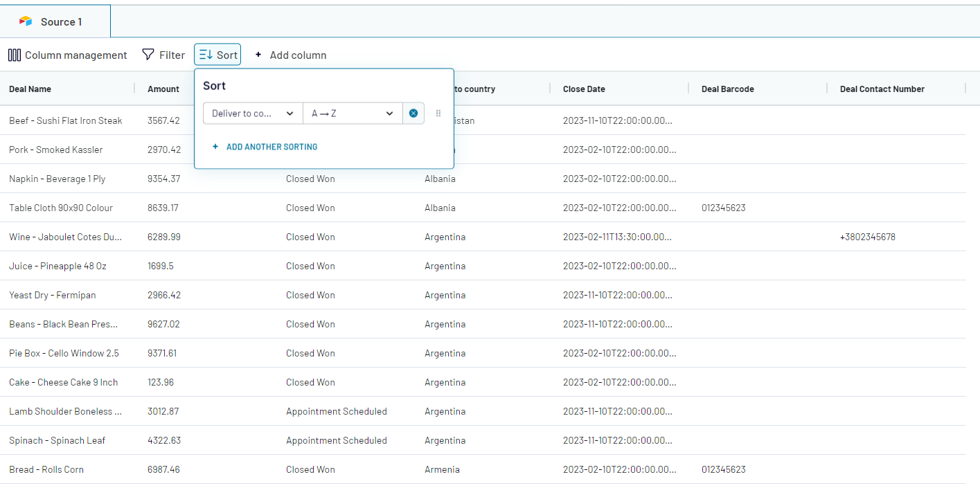980x488 pixels.
Task: Select the Close Date column header
Action: 584,89
